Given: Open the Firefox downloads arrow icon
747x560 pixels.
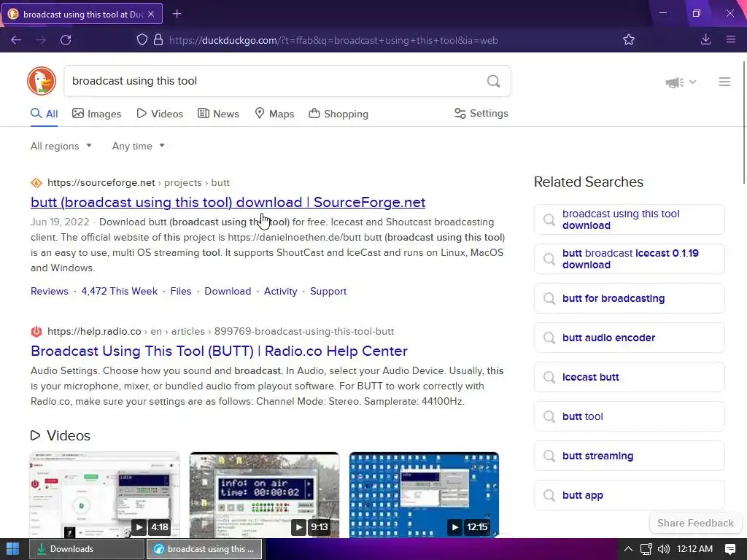Looking at the screenshot, I should click(706, 40).
